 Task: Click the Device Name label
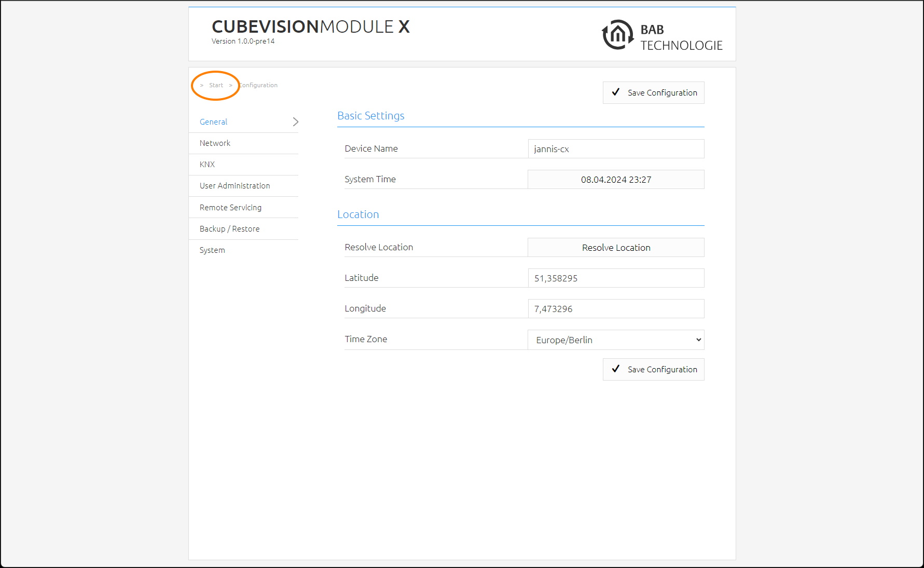(x=371, y=148)
